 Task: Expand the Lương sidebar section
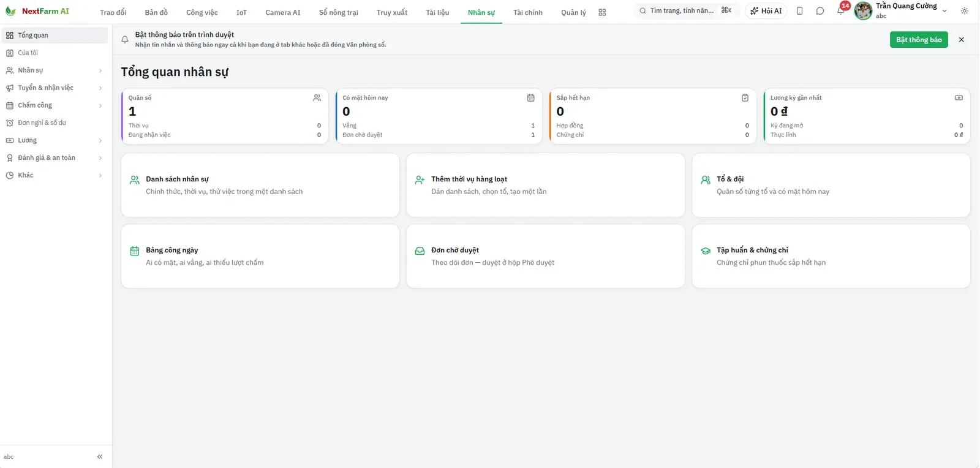(x=54, y=140)
